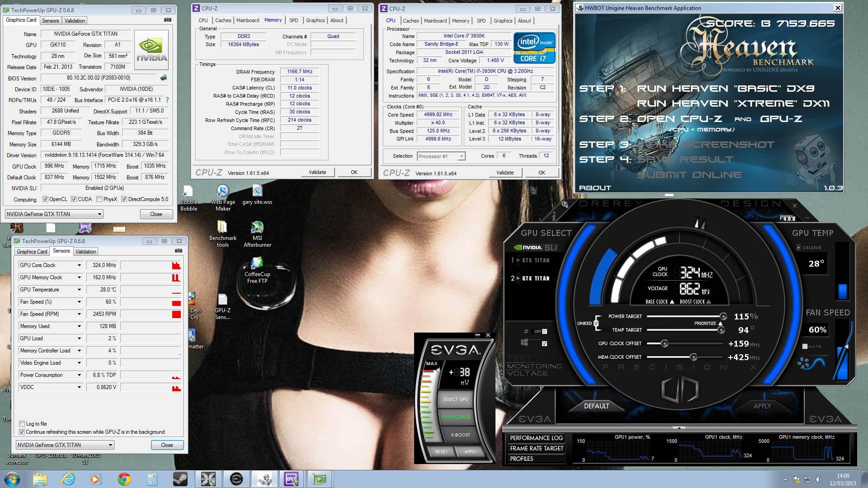Open Steam from the taskbar
Viewport: 868px width, 488px height.
(180, 479)
